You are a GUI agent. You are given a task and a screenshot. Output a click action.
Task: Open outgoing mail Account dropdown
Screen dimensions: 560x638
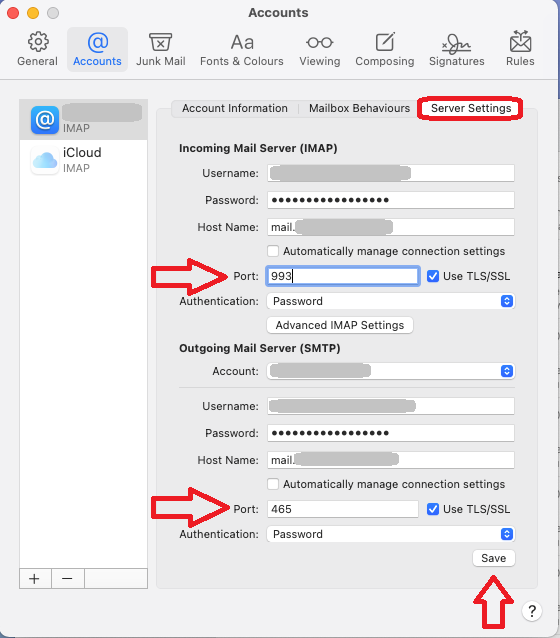391,371
